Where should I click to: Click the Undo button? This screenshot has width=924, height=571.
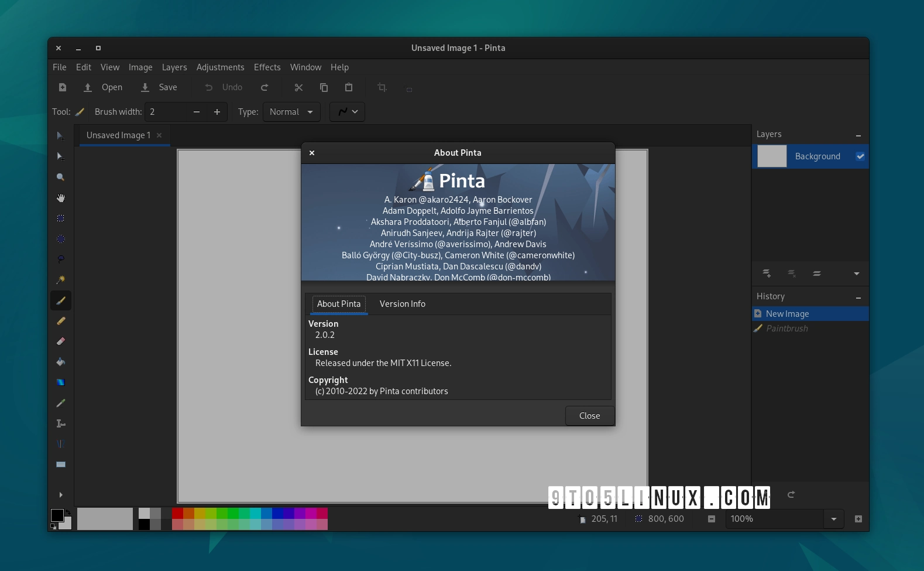coord(224,87)
